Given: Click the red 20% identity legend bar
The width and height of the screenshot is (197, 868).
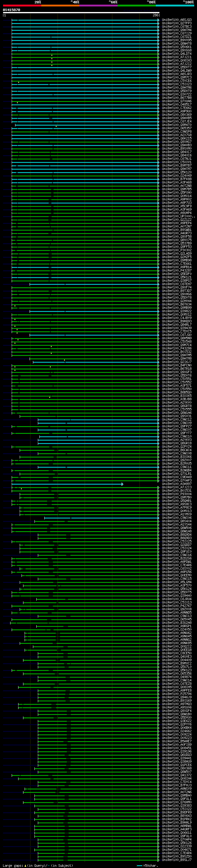Looking at the screenshot, I should [x=22, y=6].
